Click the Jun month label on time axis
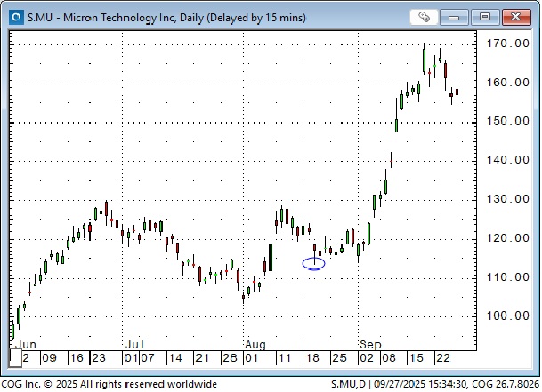542x392 pixels. pyautogui.click(x=26, y=344)
